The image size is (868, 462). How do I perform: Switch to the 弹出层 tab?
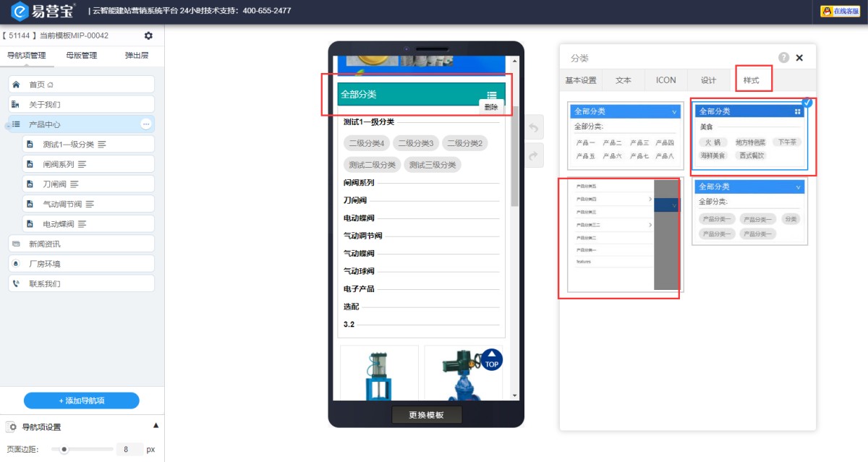coord(137,56)
